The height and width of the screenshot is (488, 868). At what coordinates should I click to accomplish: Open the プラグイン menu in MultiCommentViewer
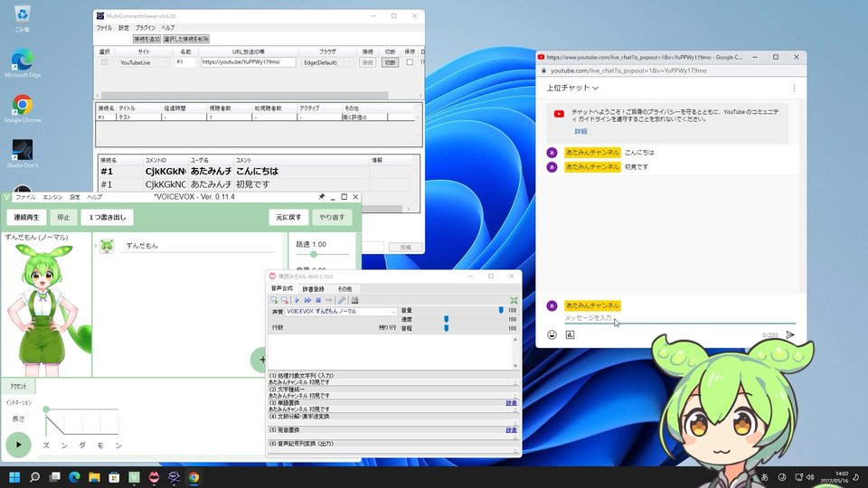[145, 28]
